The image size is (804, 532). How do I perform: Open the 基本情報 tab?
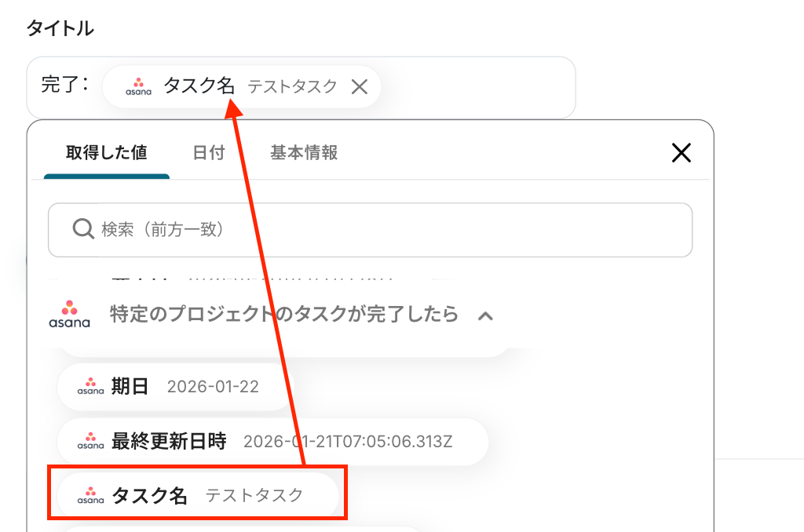pos(304,153)
